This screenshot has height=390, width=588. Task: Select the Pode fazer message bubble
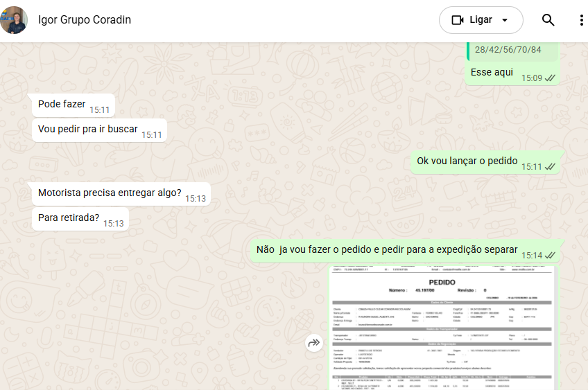(x=73, y=105)
